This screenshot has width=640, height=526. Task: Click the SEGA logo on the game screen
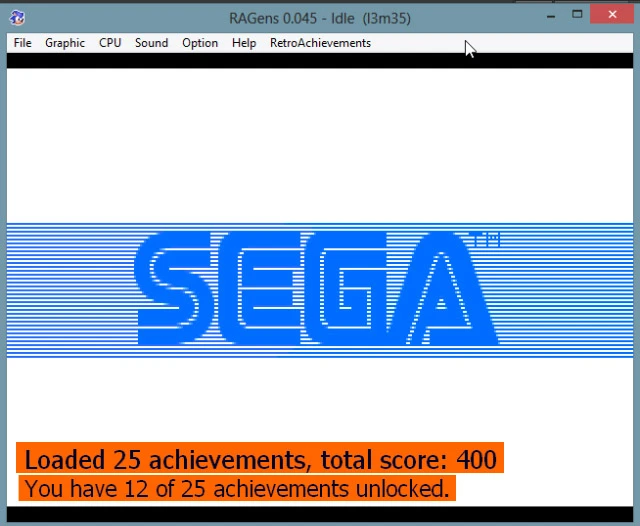click(x=316, y=288)
